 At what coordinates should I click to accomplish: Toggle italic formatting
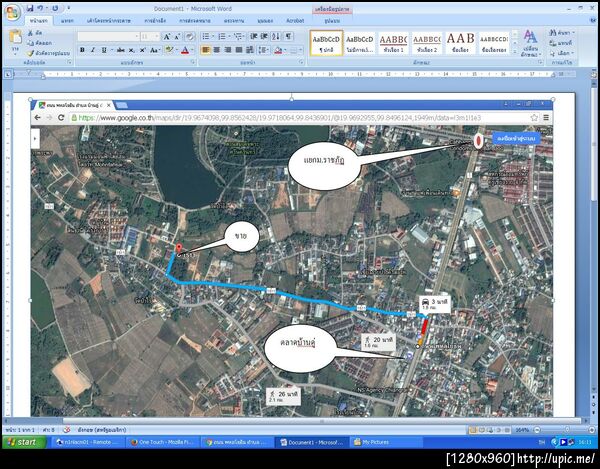click(x=93, y=50)
